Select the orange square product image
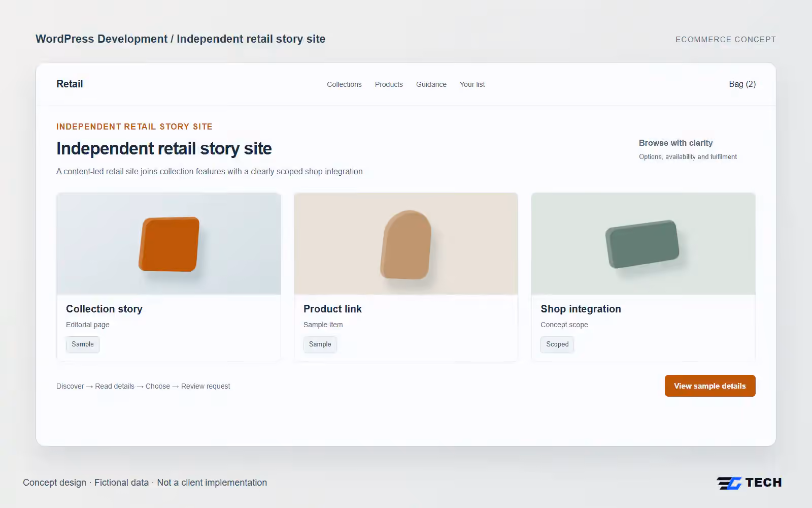Screen dimensions: 812x508 pos(169,244)
